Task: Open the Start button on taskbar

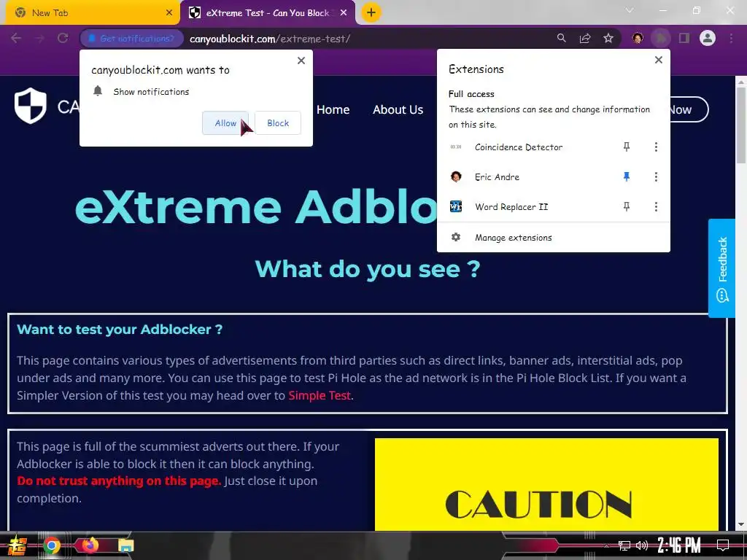Action: (x=17, y=545)
